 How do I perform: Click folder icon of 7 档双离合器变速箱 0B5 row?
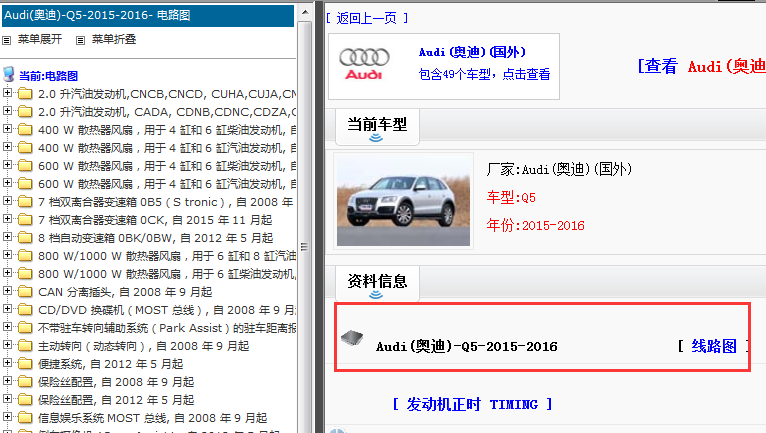[25, 202]
